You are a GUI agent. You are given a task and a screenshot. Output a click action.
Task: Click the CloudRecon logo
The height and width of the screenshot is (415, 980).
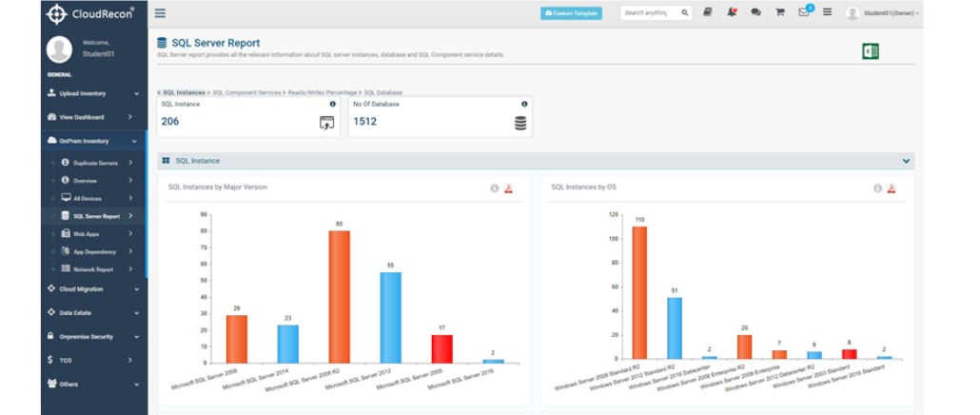[90, 13]
